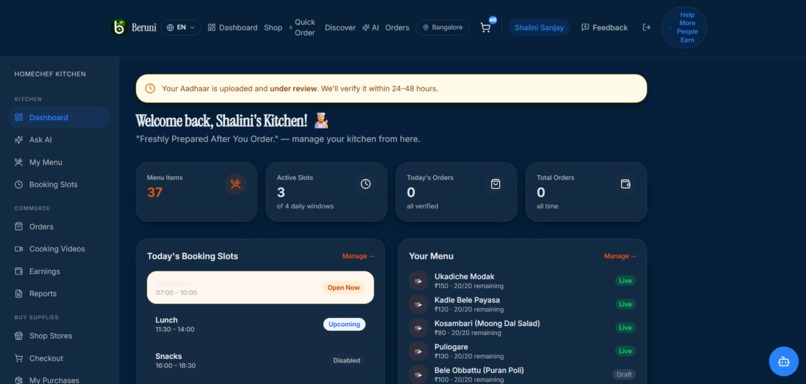The image size is (806, 384).
Task: Click Puliogare menu item name
Action: coord(451,347)
